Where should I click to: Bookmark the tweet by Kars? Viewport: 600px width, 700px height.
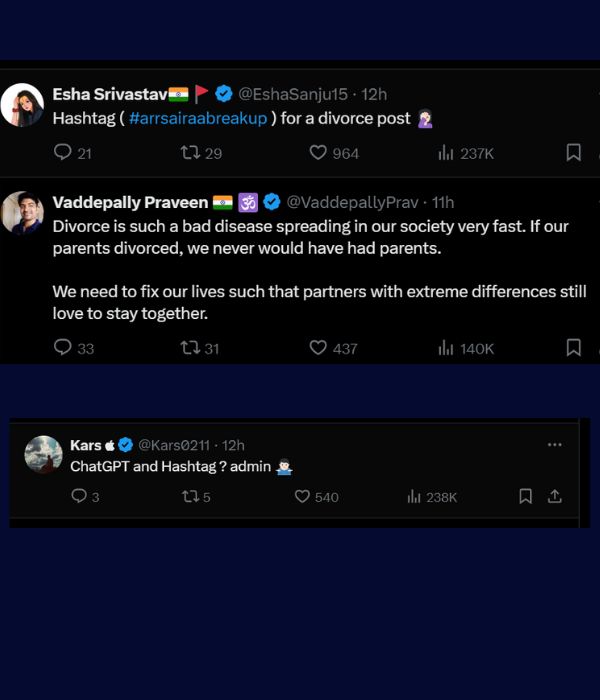(x=525, y=496)
